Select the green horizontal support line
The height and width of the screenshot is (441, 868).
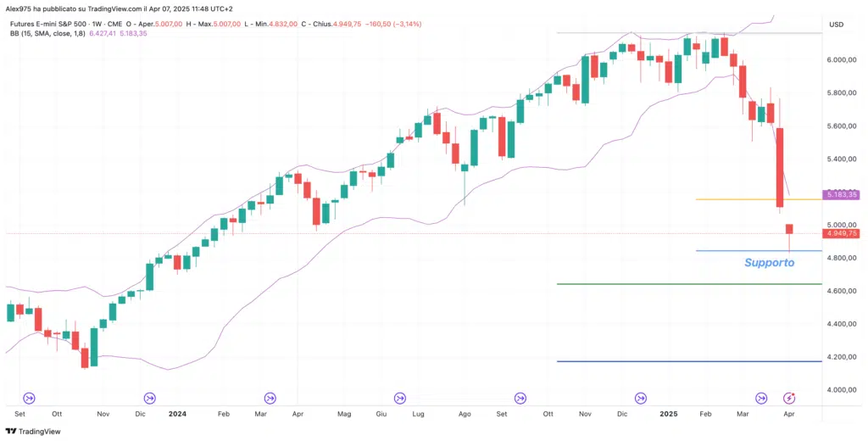[x=678, y=284]
